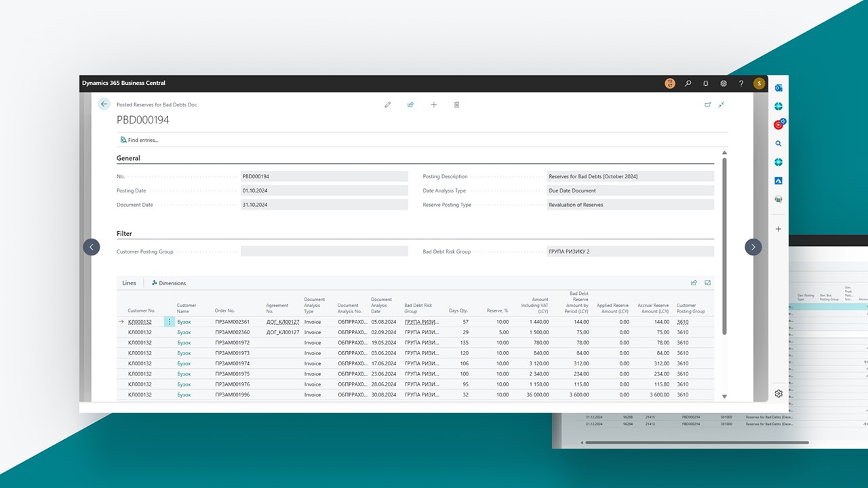Open customer Бузок link in order ПРЗАМ001996 row

coord(184,394)
